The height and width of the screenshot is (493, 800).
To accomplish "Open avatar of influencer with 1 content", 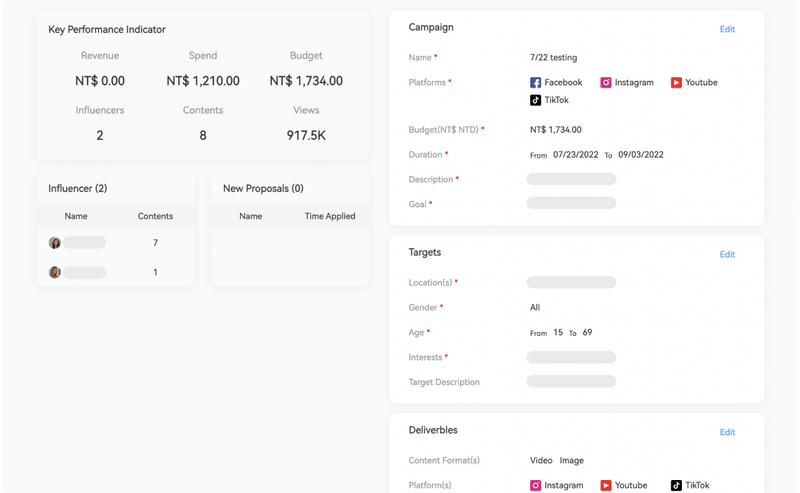I will click(55, 273).
